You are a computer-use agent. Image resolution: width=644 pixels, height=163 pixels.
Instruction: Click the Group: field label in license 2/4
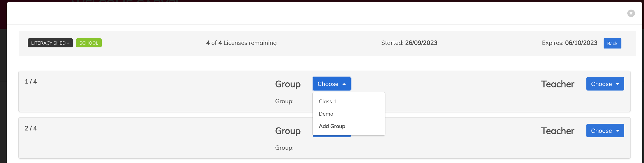coord(284,148)
